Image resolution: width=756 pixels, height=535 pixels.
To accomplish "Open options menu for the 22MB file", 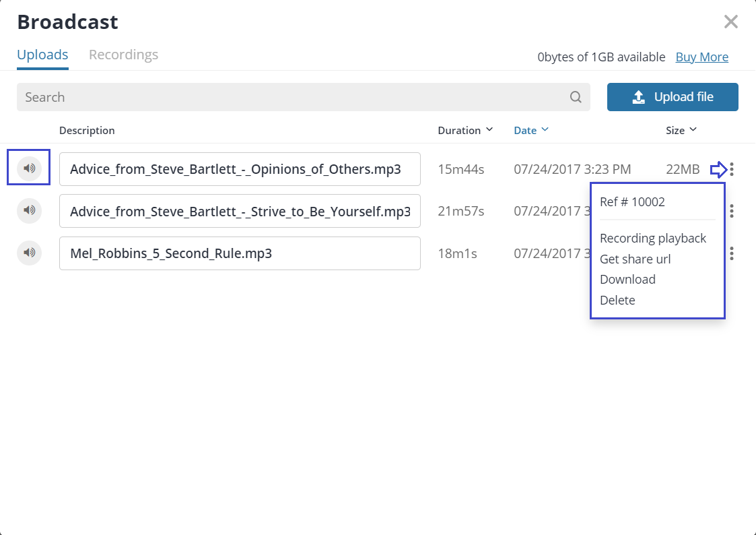I will point(732,169).
